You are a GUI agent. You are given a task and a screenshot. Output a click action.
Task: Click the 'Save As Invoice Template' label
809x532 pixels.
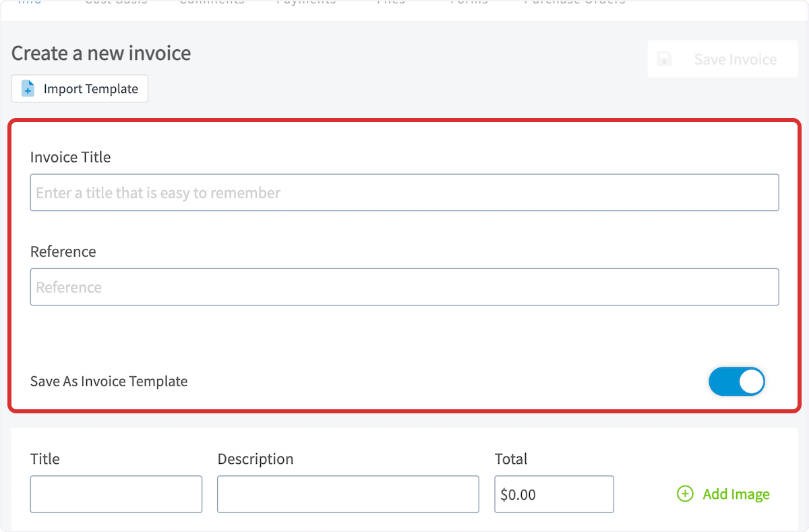(109, 382)
